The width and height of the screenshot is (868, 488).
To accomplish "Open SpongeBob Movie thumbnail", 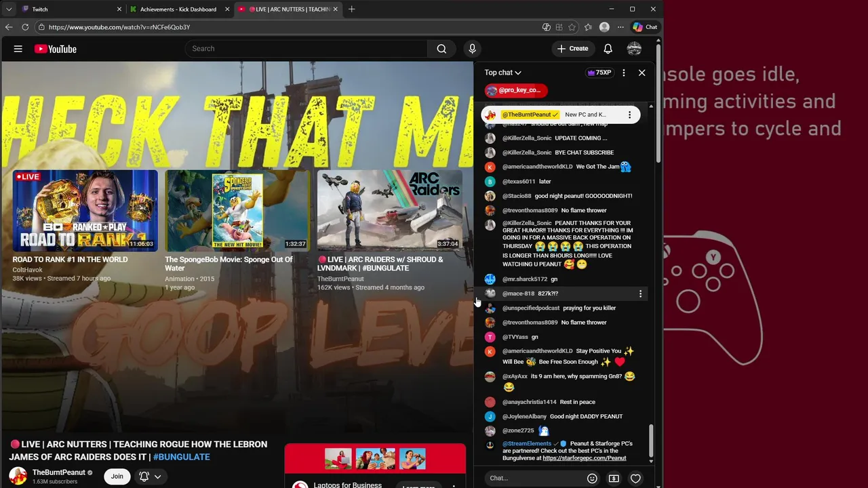I will [237, 211].
